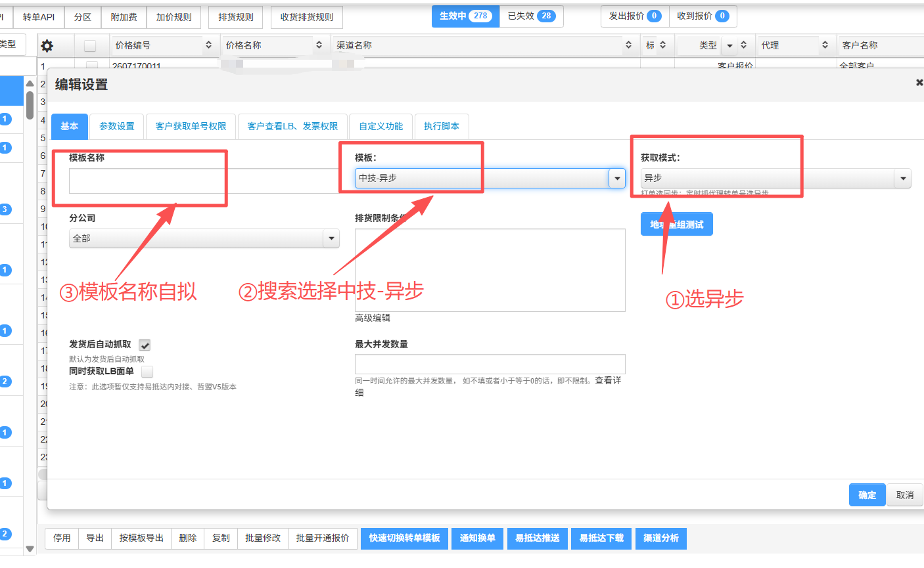Screen dimensions: 924x568
Task: Open the table settings gear icon
Action: (47, 45)
